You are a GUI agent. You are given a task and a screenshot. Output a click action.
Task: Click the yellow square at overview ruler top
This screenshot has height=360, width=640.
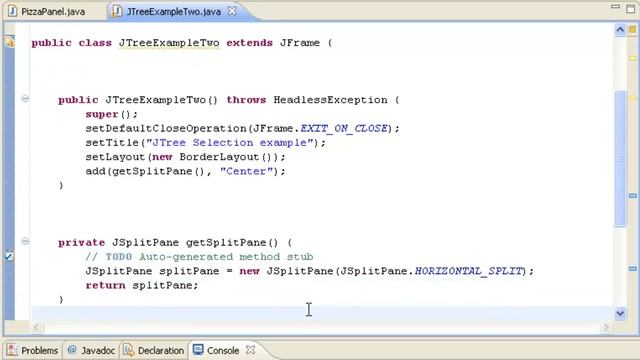pos(632,29)
